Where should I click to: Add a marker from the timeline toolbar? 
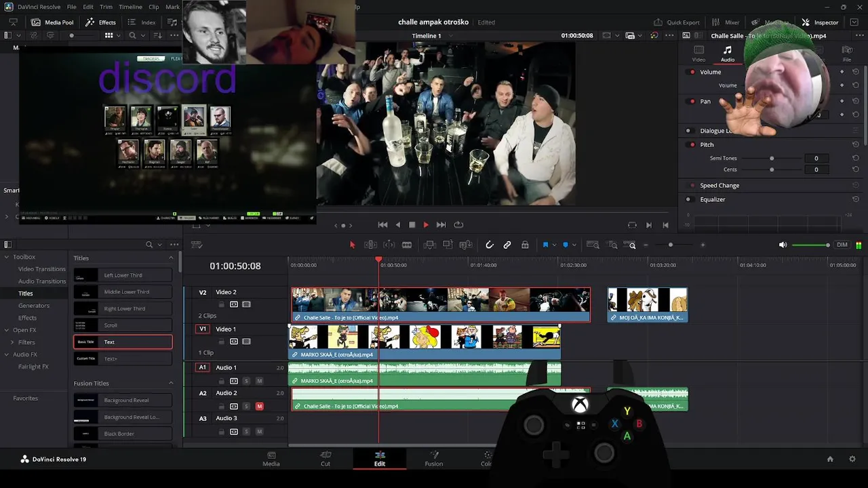(566, 245)
